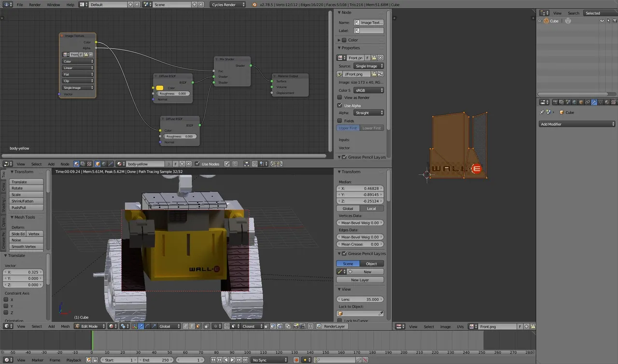618x364 pixels.
Task: Uncheck Use Alpha checkbox
Action: coord(339,105)
